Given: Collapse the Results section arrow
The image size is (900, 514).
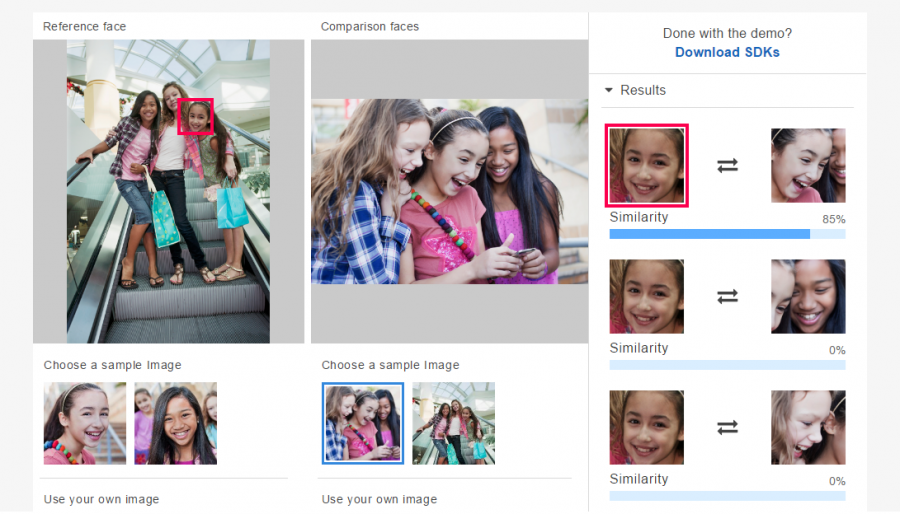Looking at the screenshot, I should (x=608, y=90).
